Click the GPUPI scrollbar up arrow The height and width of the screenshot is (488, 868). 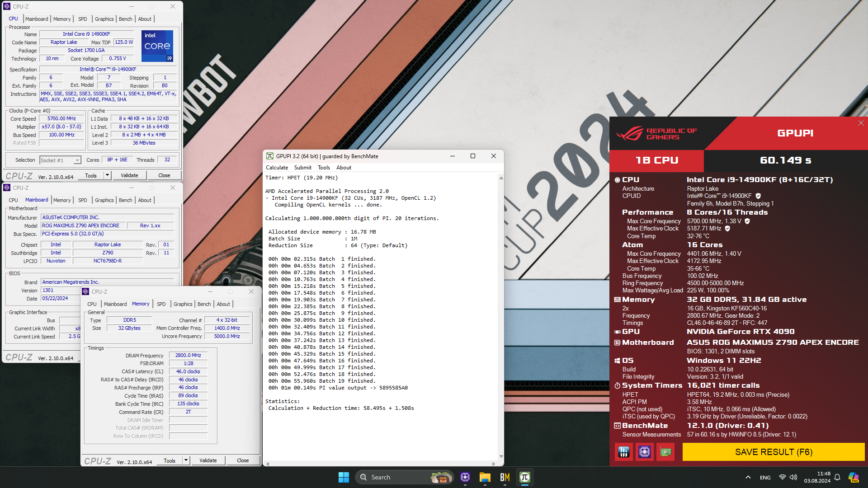(501, 178)
